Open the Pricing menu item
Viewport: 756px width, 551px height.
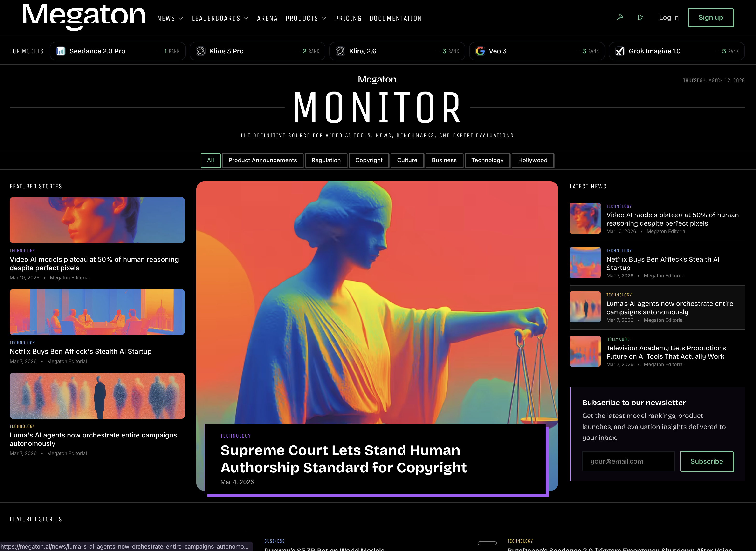click(348, 18)
